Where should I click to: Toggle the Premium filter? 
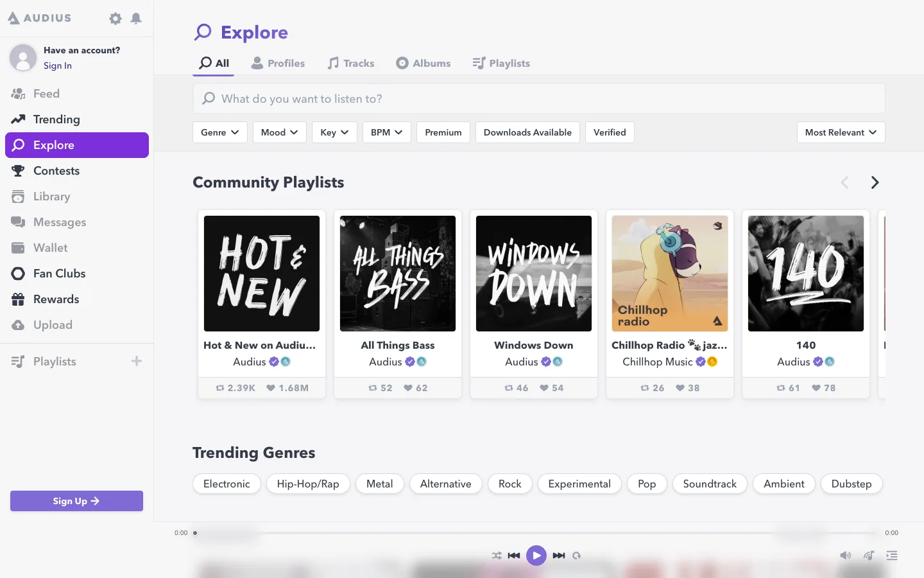coord(443,132)
